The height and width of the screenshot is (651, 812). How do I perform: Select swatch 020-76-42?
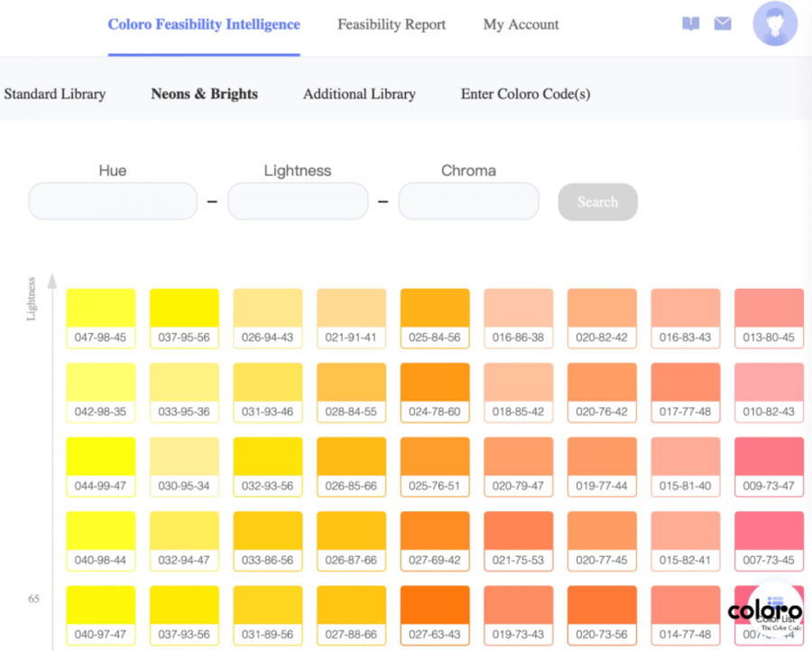pyautogui.click(x=602, y=393)
